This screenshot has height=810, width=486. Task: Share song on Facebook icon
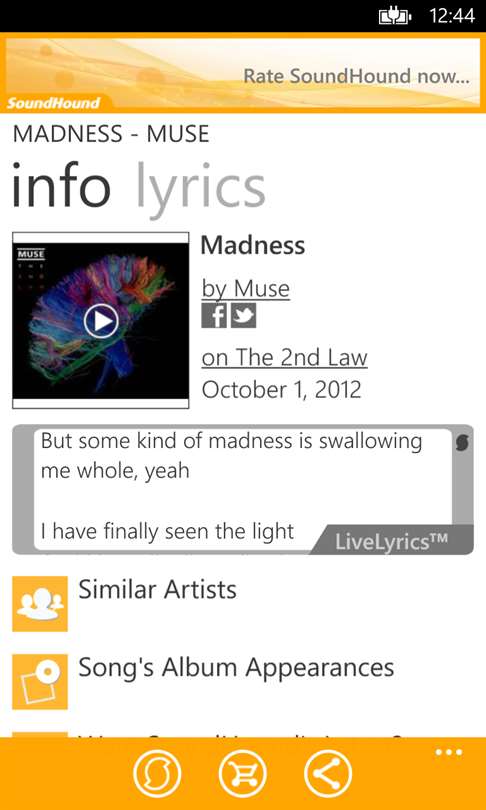pos(214,316)
